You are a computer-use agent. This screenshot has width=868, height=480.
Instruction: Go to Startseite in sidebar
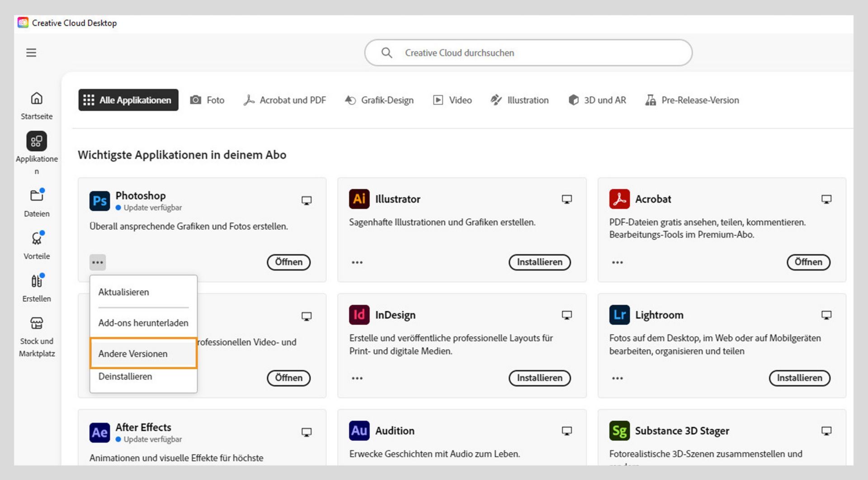pyautogui.click(x=37, y=105)
